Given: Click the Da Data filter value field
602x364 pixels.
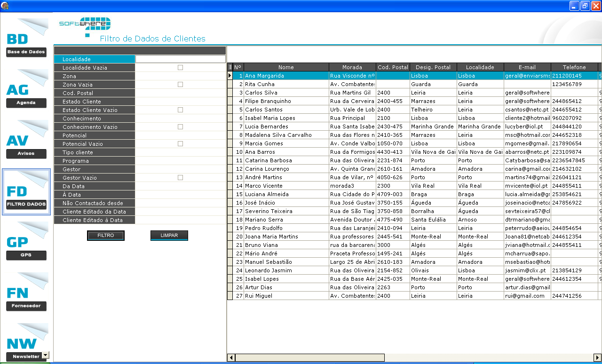Looking at the screenshot, I should (181, 186).
